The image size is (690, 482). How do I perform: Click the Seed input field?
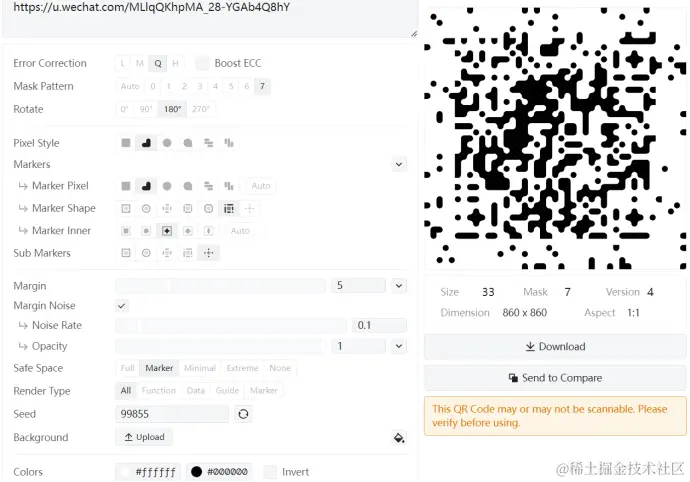coord(172,414)
